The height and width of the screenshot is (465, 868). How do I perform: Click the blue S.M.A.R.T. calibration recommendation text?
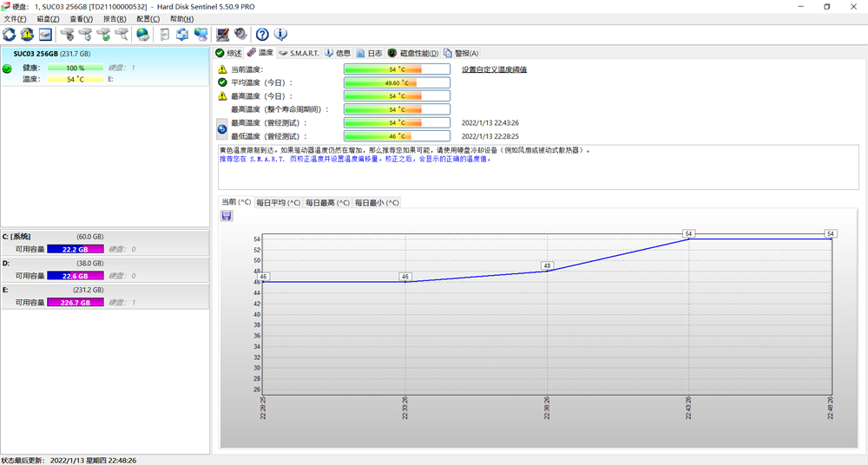click(355, 159)
